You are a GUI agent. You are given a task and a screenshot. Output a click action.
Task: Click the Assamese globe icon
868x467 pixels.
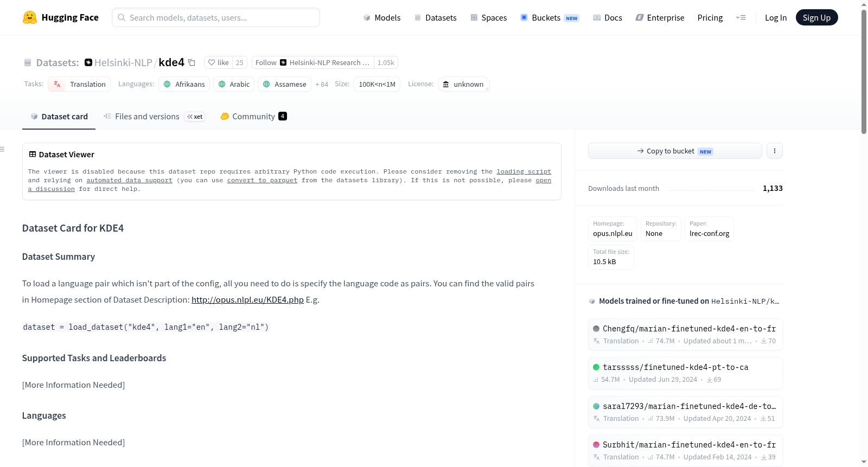266,84
